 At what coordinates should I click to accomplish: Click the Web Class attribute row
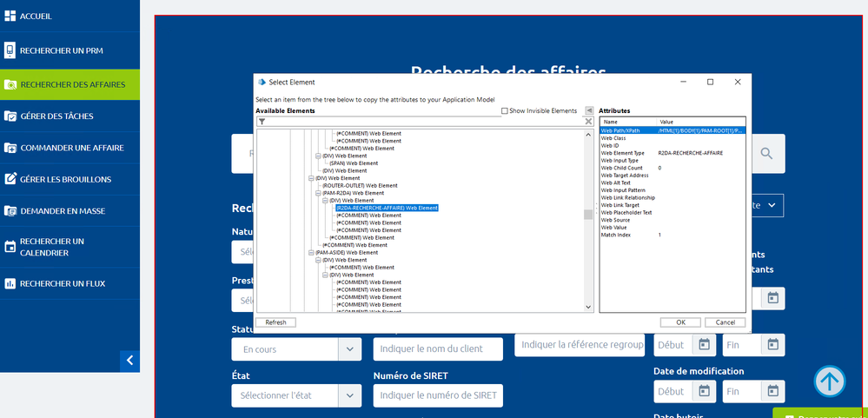click(673, 138)
